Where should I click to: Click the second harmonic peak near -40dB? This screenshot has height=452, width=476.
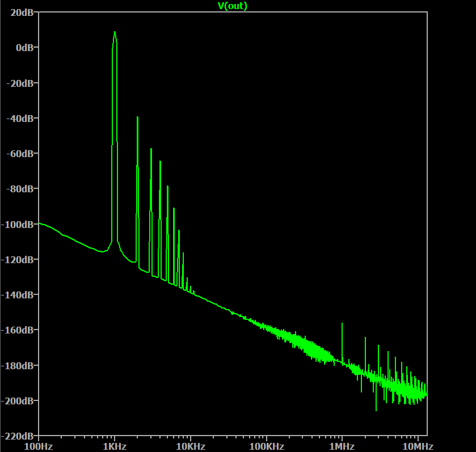(137, 118)
